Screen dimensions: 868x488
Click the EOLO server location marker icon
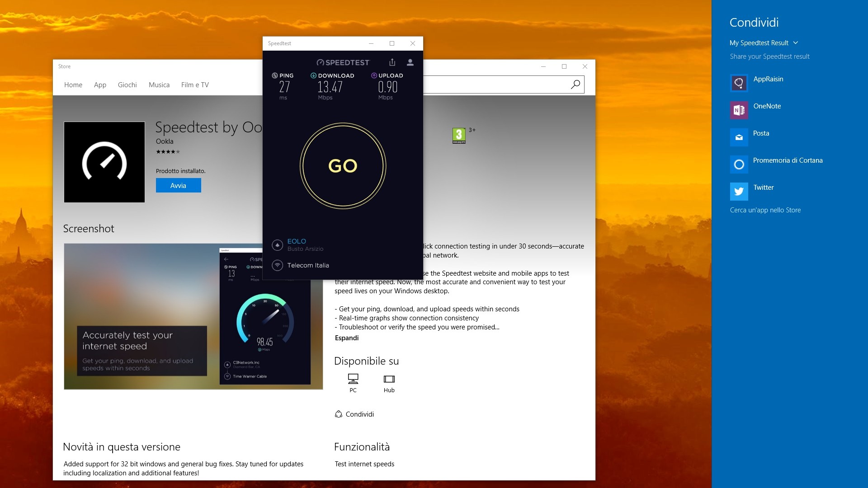point(277,245)
